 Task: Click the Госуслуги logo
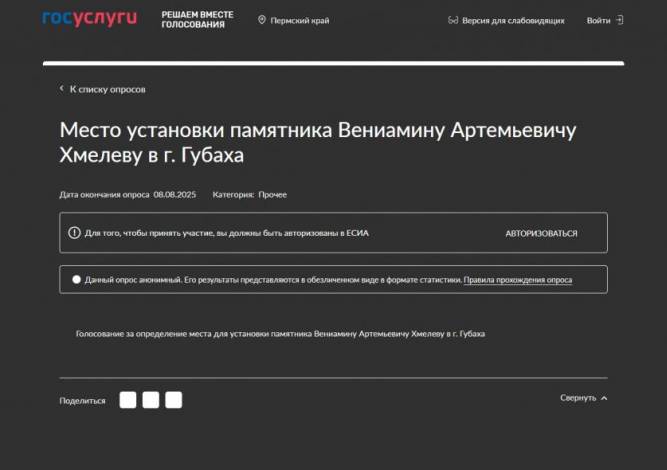pos(89,19)
